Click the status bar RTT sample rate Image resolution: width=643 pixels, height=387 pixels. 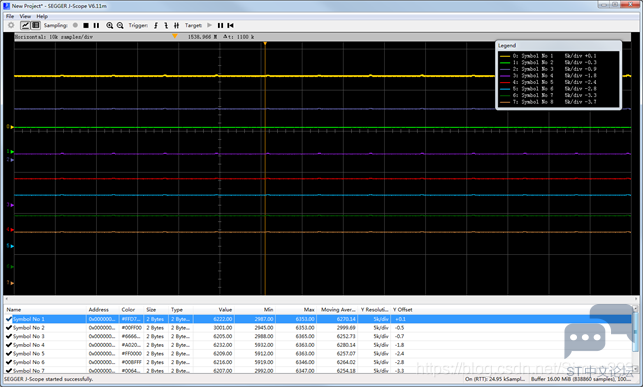(495, 379)
